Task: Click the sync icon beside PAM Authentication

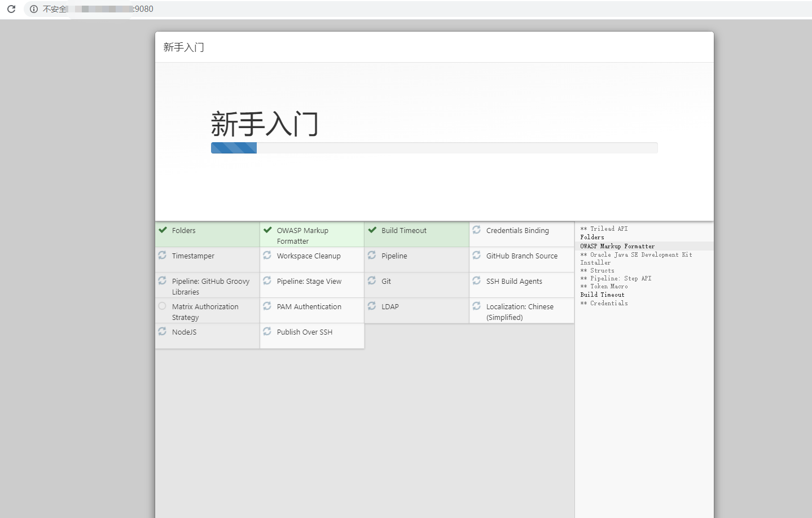Action: point(267,306)
